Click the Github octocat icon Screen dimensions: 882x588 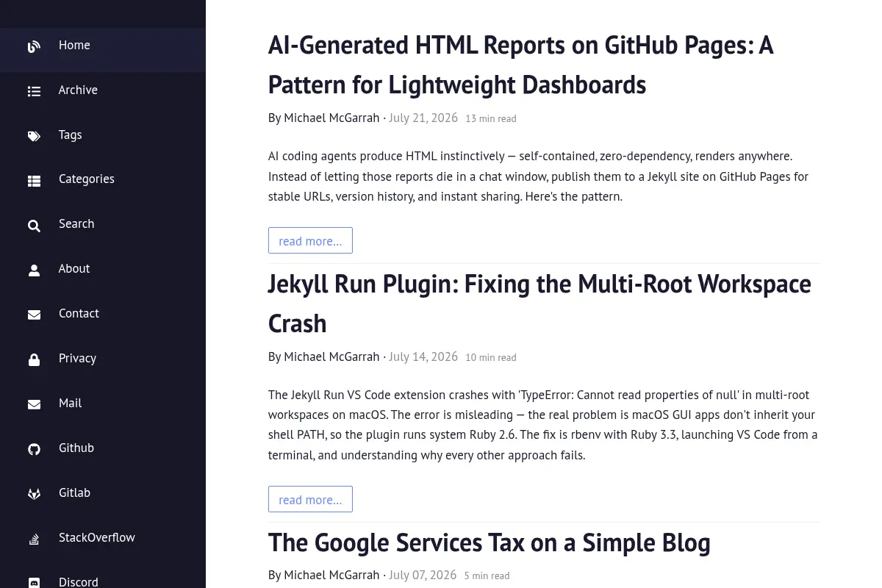(34, 449)
